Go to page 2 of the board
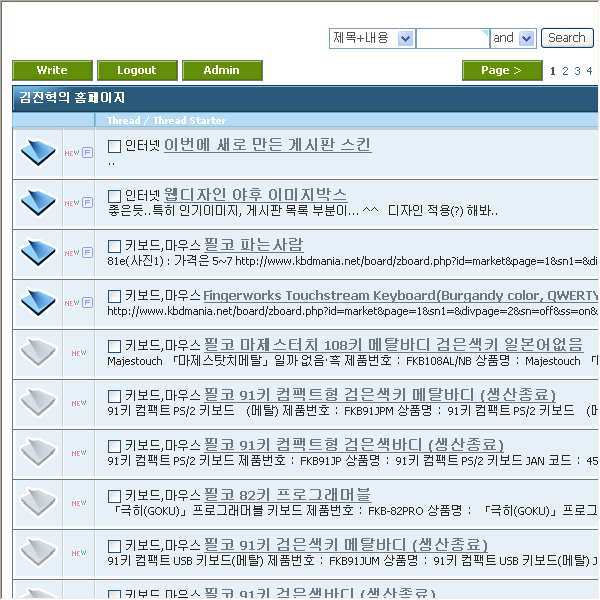The width and height of the screenshot is (600, 600). coord(565,71)
